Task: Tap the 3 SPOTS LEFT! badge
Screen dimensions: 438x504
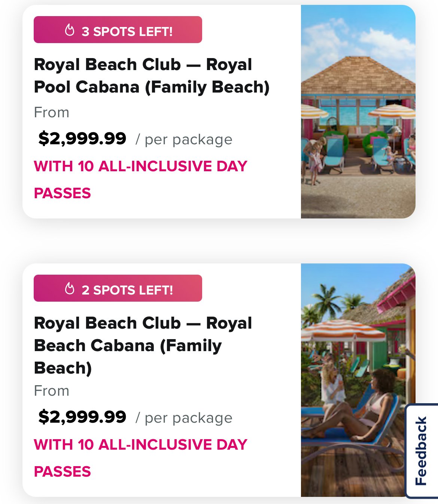Action: (x=118, y=30)
